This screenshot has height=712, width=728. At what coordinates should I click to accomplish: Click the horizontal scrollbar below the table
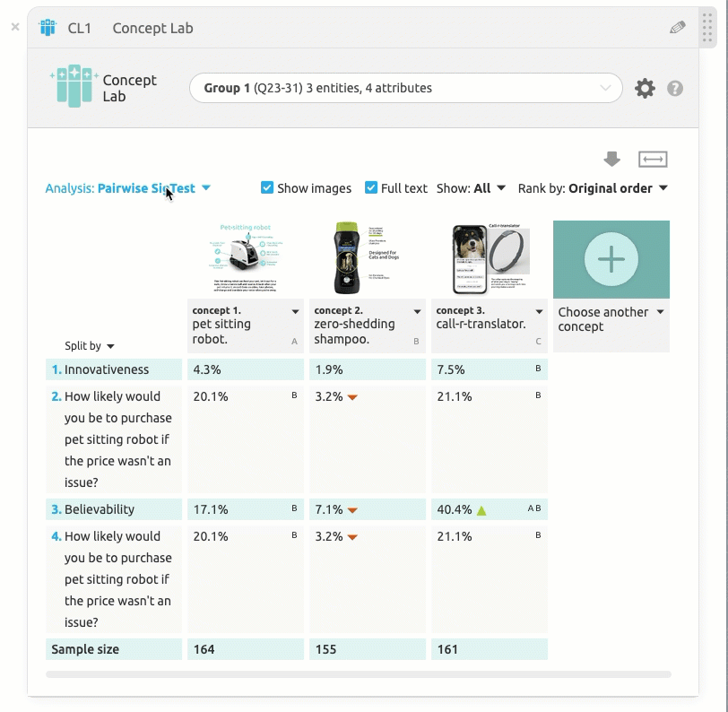358,673
